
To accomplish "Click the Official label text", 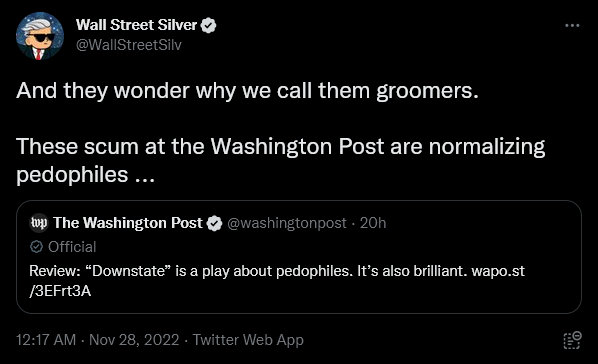I will 72,247.
